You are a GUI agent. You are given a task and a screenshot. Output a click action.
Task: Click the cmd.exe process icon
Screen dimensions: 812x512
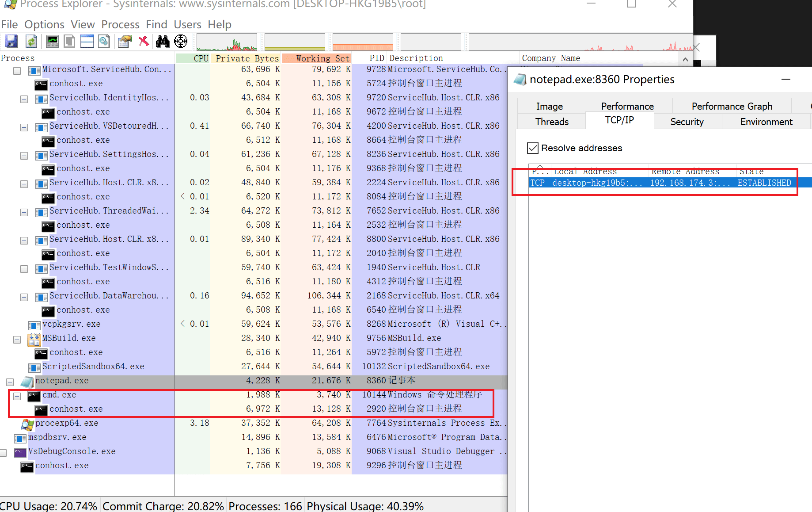(x=34, y=395)
